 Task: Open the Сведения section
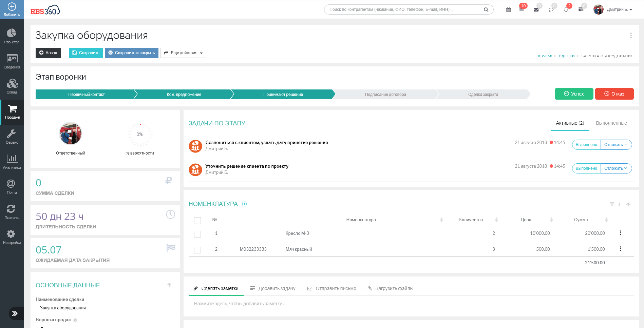coord(12,61)
